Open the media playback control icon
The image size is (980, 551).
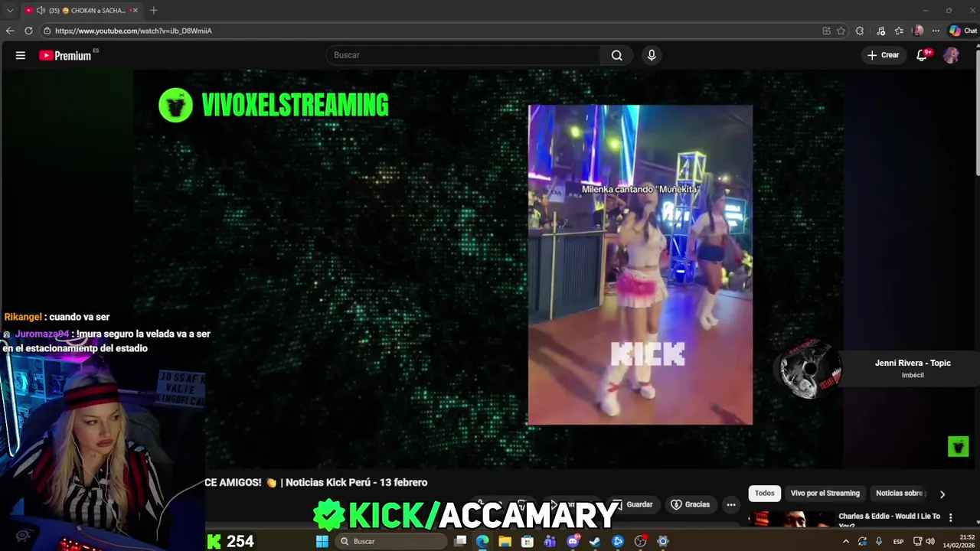tap(880, 31)
